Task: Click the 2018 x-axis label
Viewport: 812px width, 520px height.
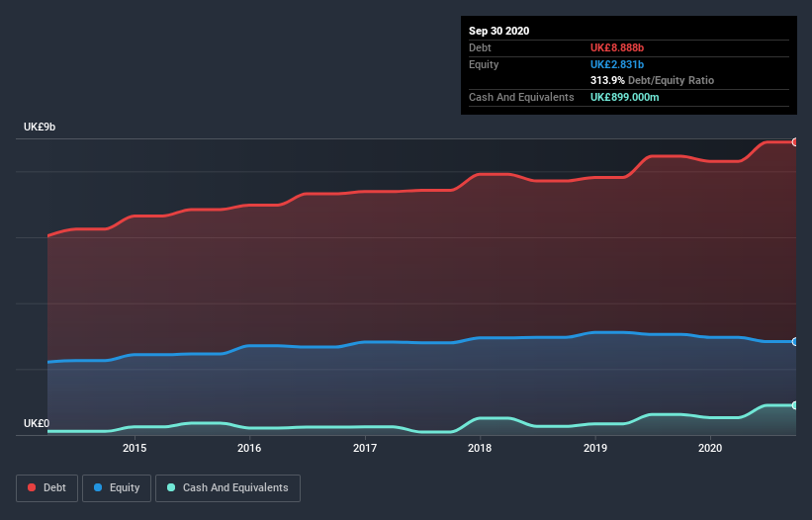Action: [480, 448]
